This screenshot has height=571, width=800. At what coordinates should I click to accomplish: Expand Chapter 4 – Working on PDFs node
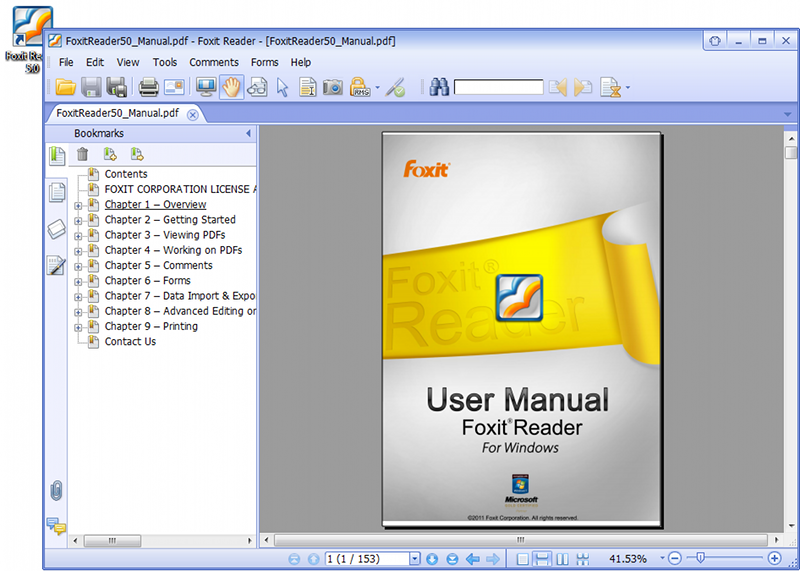pos(78,252)
